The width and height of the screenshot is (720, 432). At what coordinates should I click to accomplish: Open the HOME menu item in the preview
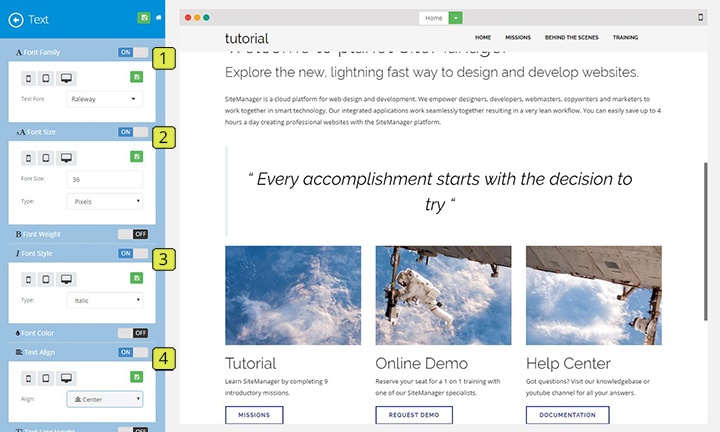[x=483, y=38]
